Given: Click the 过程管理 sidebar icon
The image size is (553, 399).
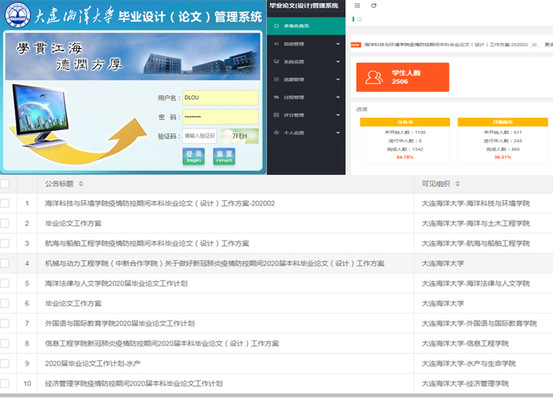Looking at the screenshot, I should pyautogui.click(x=276, y=97).
